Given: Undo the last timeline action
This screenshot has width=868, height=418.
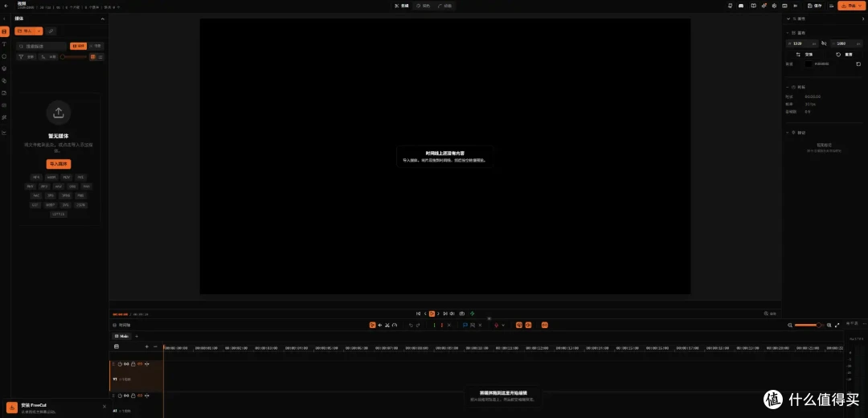Looking at the screenshot, I should click(x=411, y=325).
